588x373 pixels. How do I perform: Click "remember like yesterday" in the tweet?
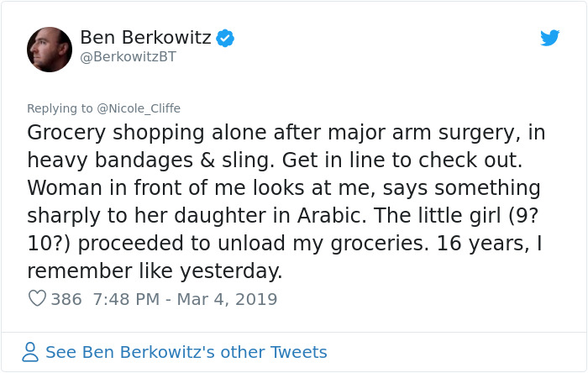155,271
